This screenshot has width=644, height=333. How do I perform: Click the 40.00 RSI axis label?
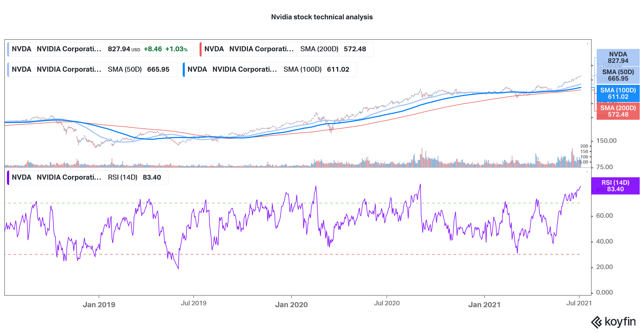click(x=605, y=241)
